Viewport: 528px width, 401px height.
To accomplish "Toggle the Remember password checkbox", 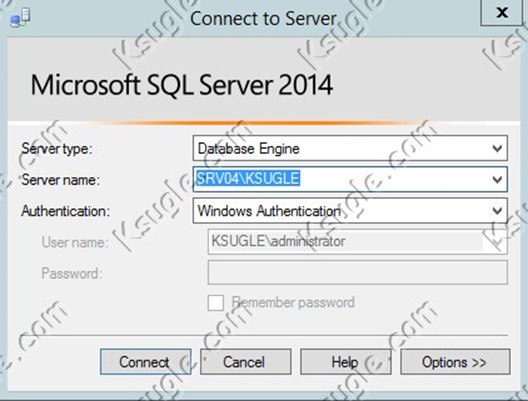I will tap(216, 303).
